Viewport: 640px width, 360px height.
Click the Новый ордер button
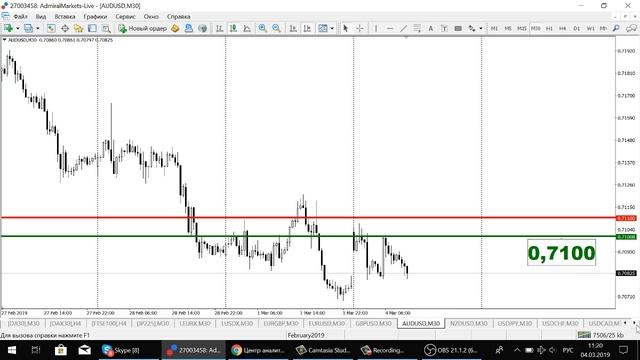(x=143, y=28)
